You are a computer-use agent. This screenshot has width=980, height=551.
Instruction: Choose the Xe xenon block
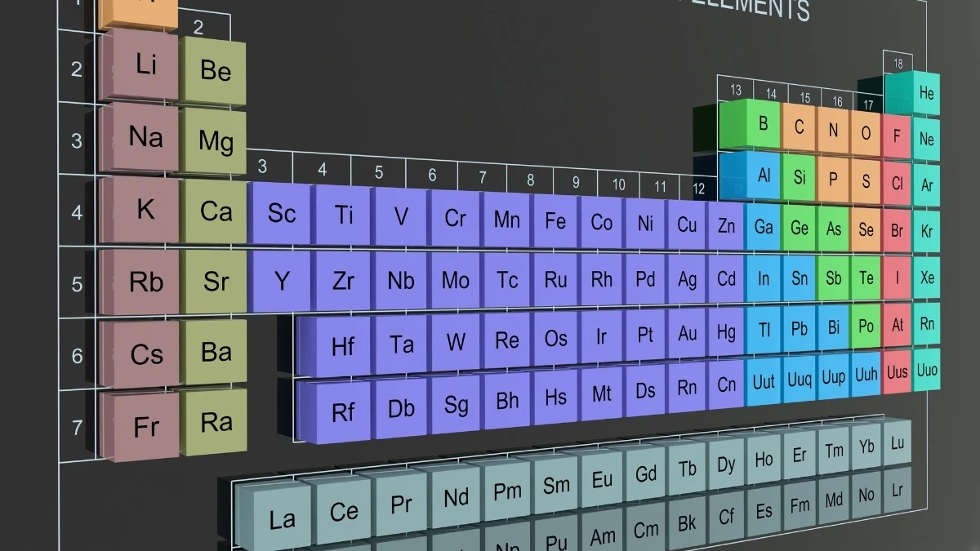[927, 278]
